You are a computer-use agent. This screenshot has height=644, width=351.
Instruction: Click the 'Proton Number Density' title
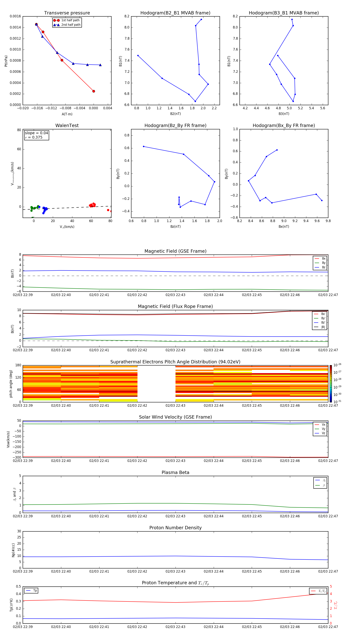point(175,528)
